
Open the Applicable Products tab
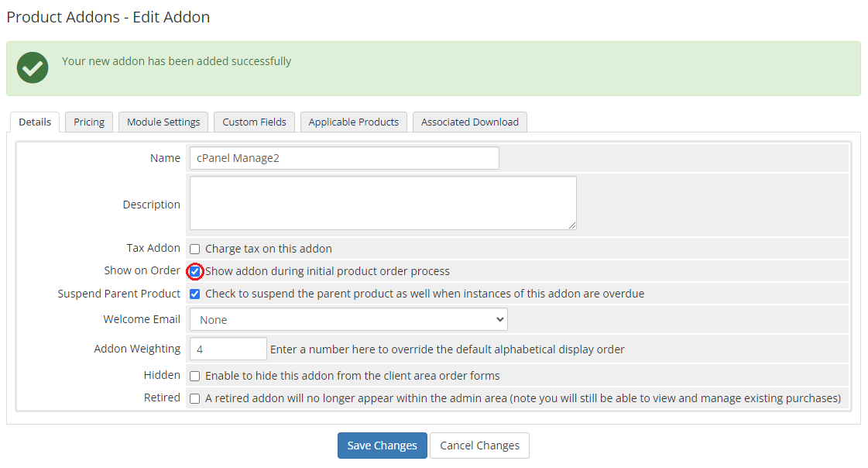pos(354,122)
